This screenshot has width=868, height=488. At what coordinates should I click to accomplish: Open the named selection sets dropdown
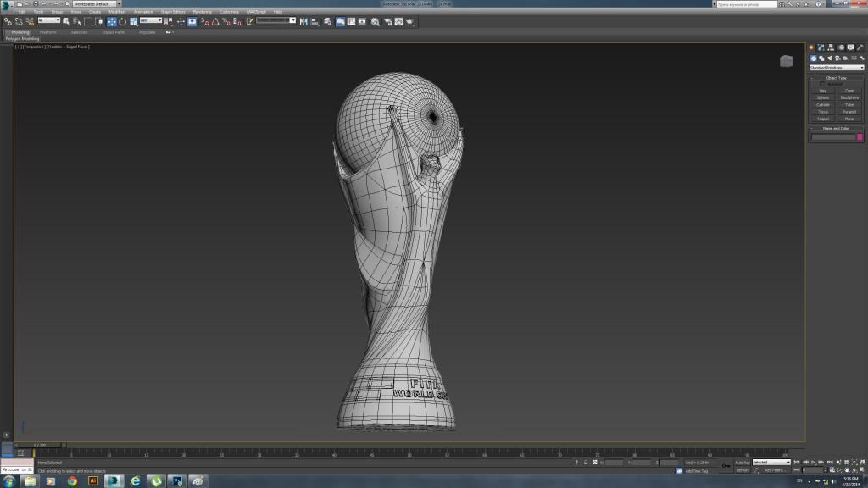pyautogui.click(x=275, y=20)
